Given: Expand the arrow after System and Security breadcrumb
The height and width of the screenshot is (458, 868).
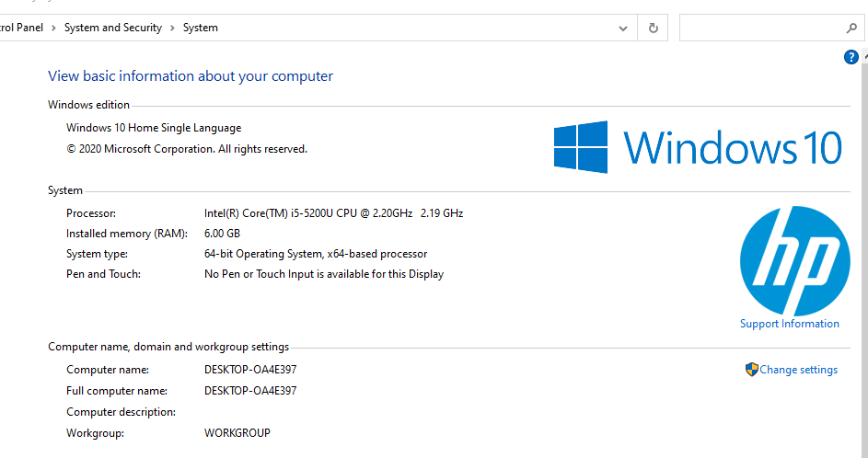Looking at the screenshot, I should 172,28.
